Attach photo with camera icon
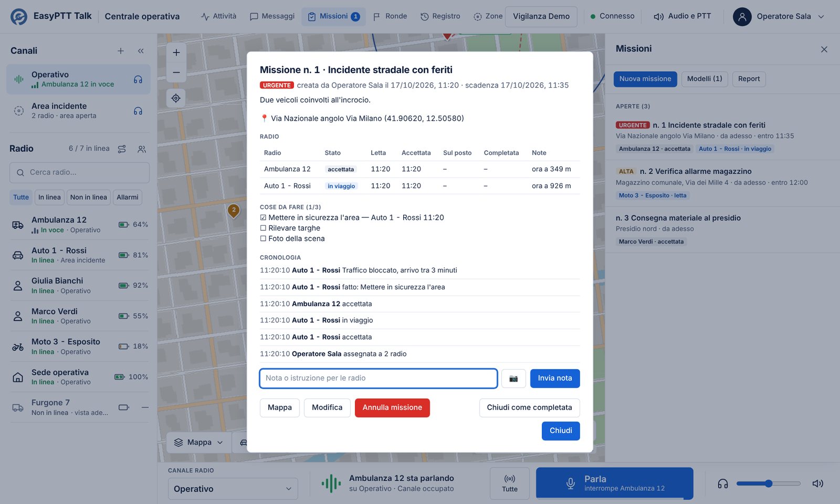The width and height of the screenshot is (840, 504). click(x=513, y=379)
